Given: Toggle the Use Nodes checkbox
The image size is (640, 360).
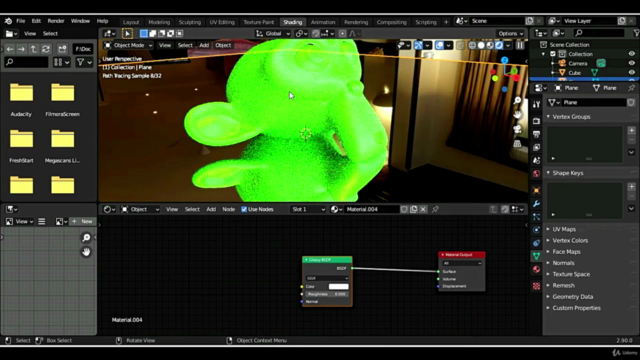Looking at the screenshot, I should click(244, 209).
